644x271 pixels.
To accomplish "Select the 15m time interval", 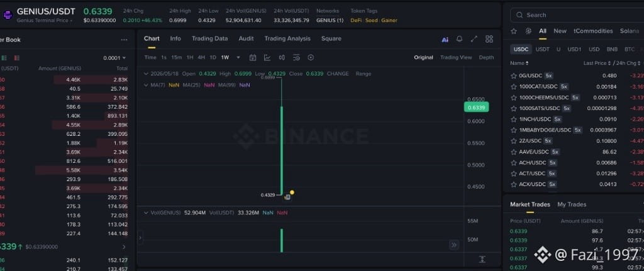I will click(176, 57).
